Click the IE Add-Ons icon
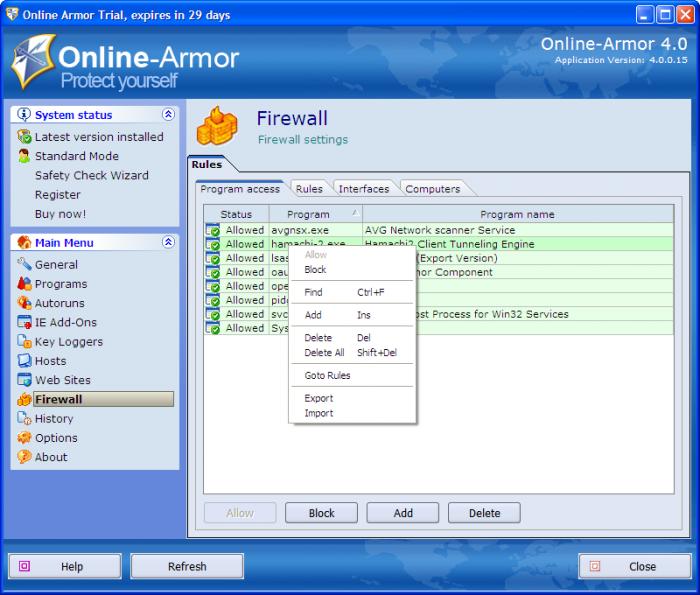This screenshot has width=700, height=595. pyautogui.click(x=24, y=322)
